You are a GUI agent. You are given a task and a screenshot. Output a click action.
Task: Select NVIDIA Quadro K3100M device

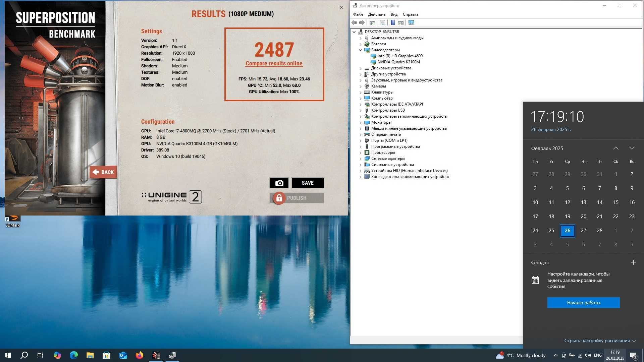(398, 62)
